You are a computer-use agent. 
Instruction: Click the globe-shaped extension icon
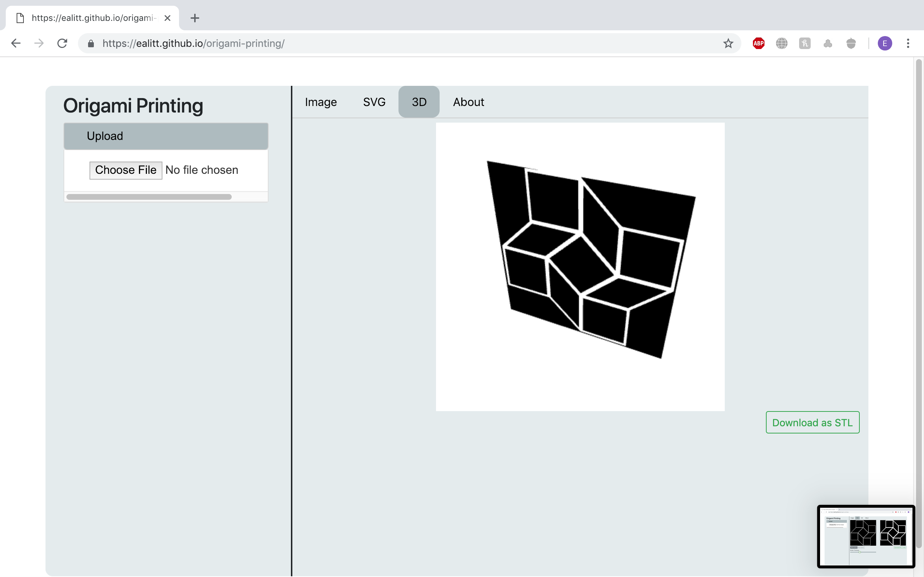782,44
